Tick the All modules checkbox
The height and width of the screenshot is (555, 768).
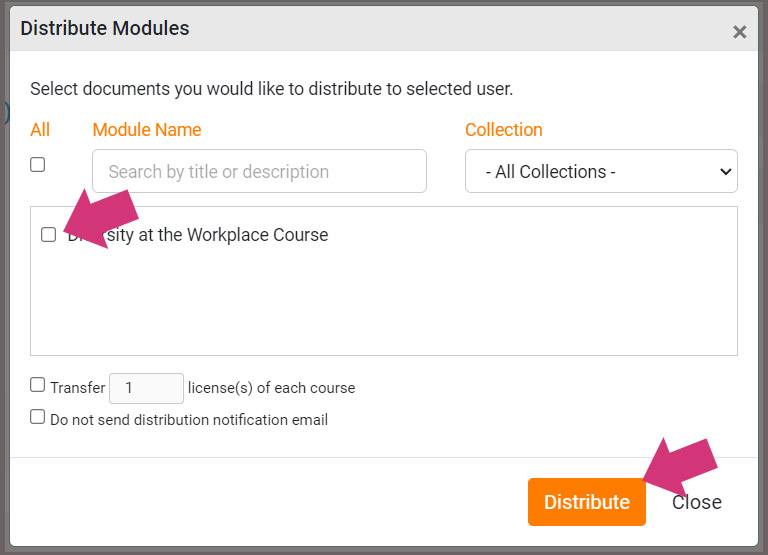tap(38, 164)
